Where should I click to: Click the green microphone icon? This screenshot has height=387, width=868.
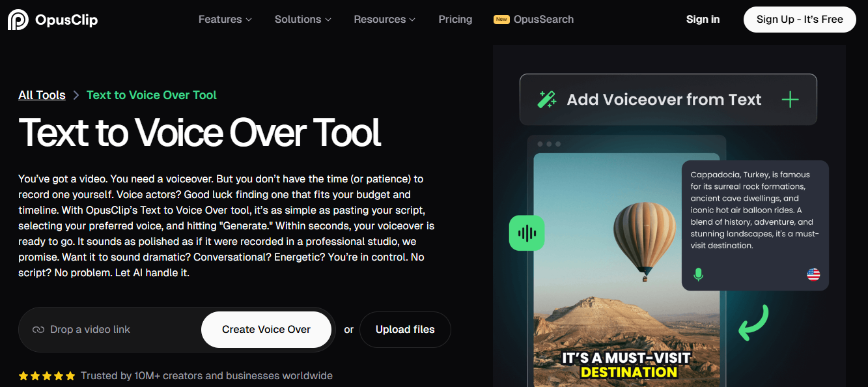[x=698, y=275]
